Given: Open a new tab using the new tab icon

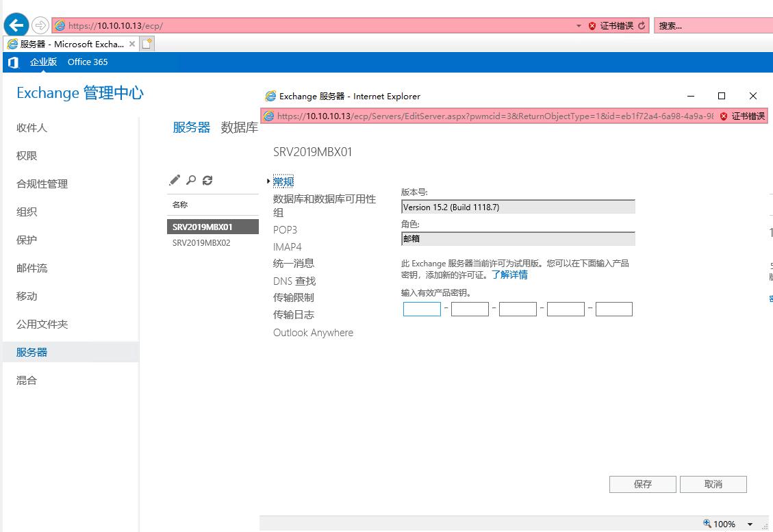Looking at the screenshot, I should (147, 42).
